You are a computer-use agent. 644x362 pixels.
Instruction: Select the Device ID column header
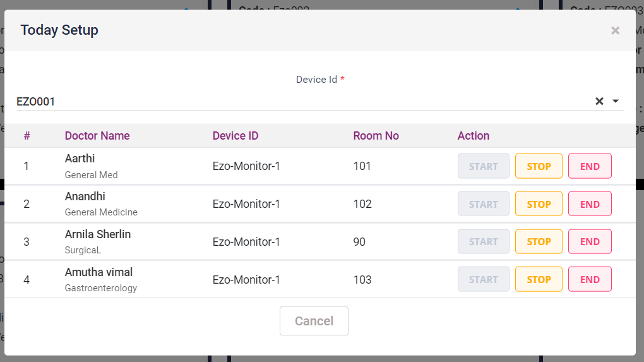point(235,136)
